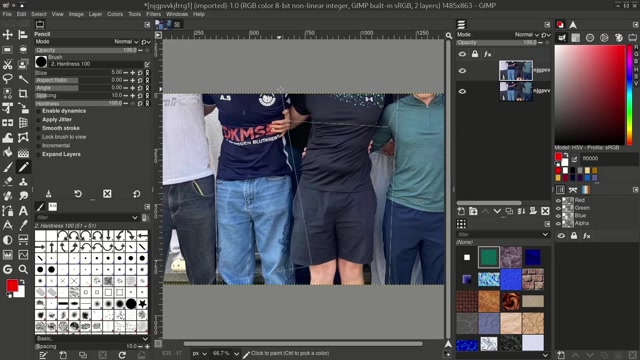Select the Move tool in the toolbox
640x360 pixels.
tap(7, 35)
